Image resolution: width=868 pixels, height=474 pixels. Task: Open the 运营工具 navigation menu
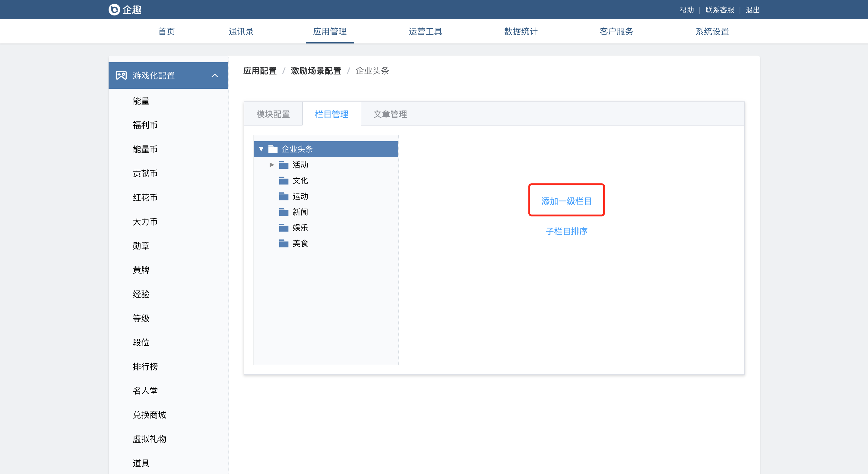click(425, 31)
